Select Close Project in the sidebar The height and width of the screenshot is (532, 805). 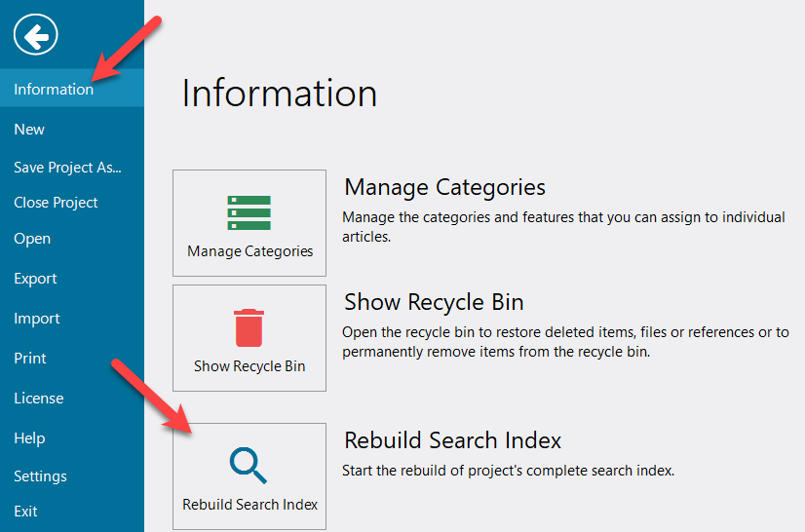click(56, 203)
